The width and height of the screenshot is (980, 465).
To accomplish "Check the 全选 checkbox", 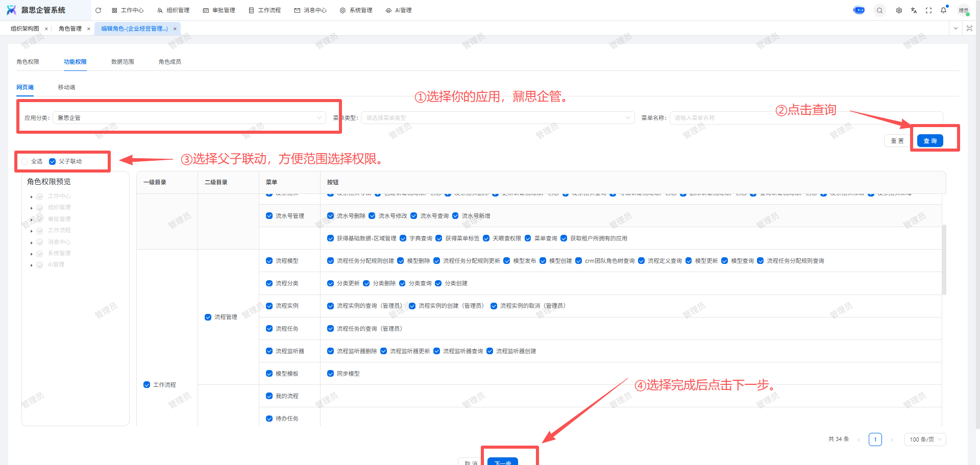I will click(24, 161).
